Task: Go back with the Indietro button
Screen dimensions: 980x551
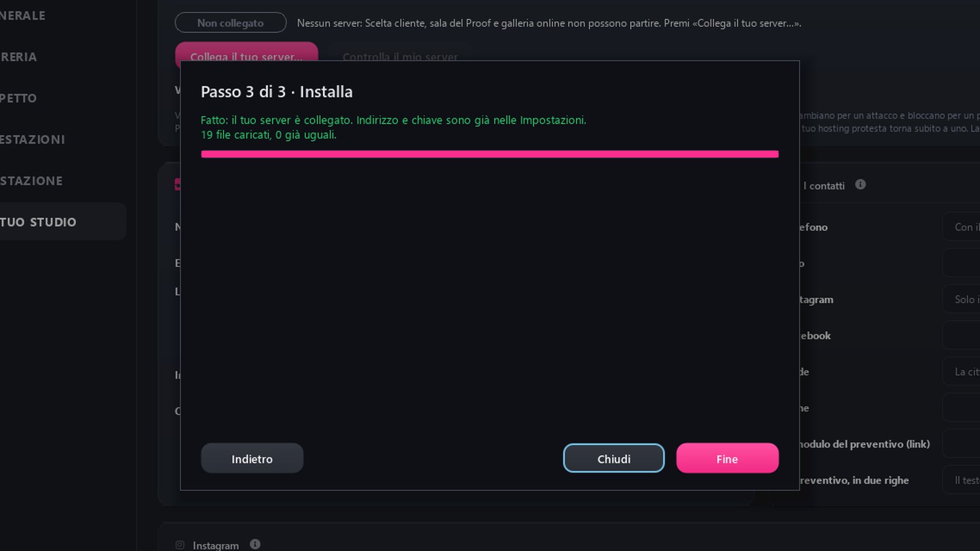Action: pos(252,458)
